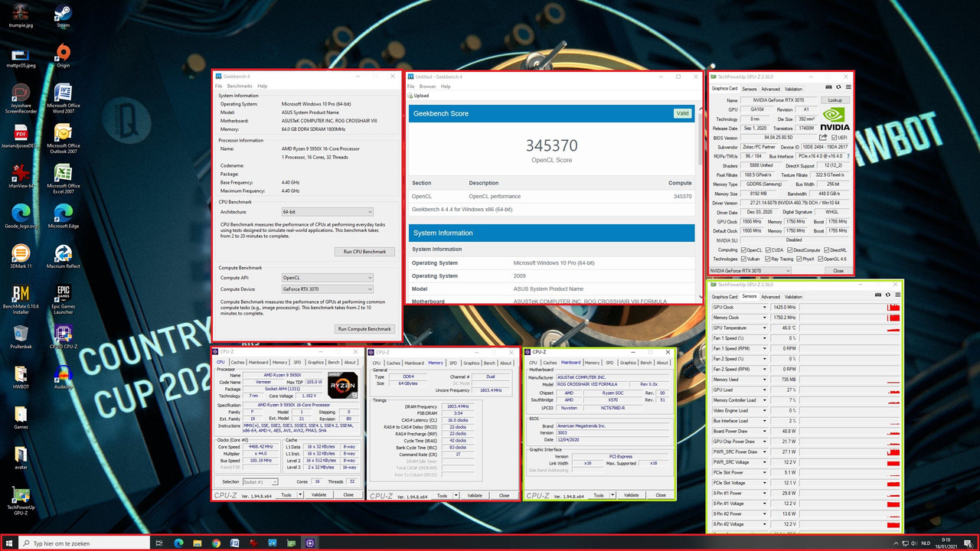
Task: Expand the Memory Used sensor dropdown arrow
Action: pyautogui.click(x=763, y=379)
